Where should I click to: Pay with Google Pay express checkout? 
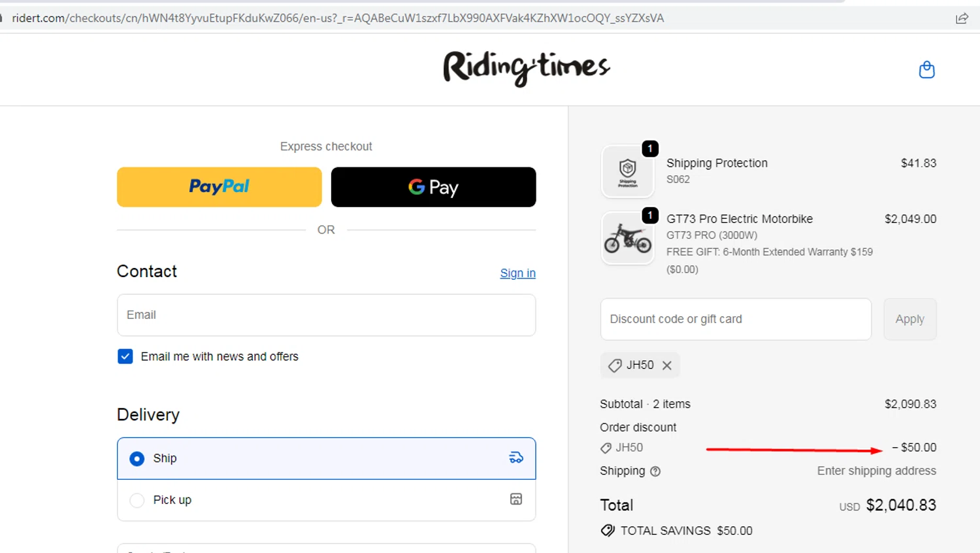tap(433, 187)
